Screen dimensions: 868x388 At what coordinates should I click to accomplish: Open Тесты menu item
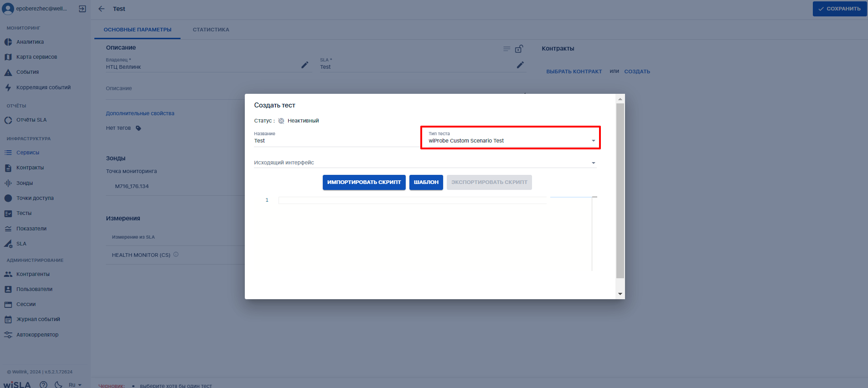[24, 213]
